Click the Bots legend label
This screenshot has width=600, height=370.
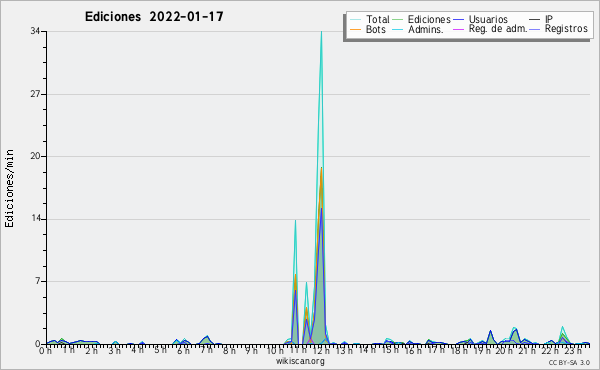(x=376, y=29)
